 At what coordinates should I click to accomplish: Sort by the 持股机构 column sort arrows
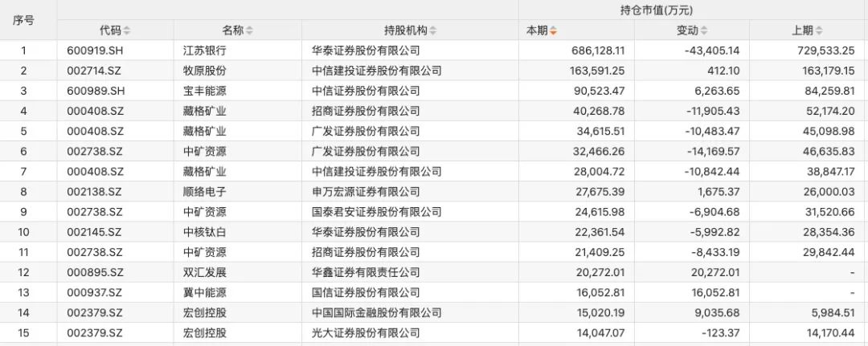tap(432, 31)
